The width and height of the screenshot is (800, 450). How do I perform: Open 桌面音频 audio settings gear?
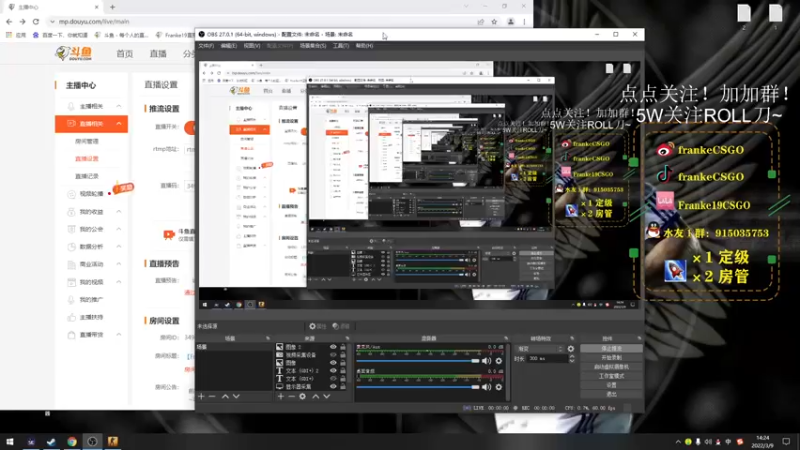pyautogui.click(x=499, y=387)
